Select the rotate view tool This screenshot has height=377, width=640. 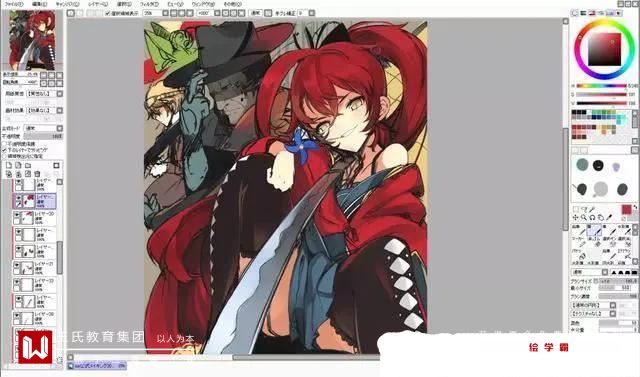[x=592, y=218]
